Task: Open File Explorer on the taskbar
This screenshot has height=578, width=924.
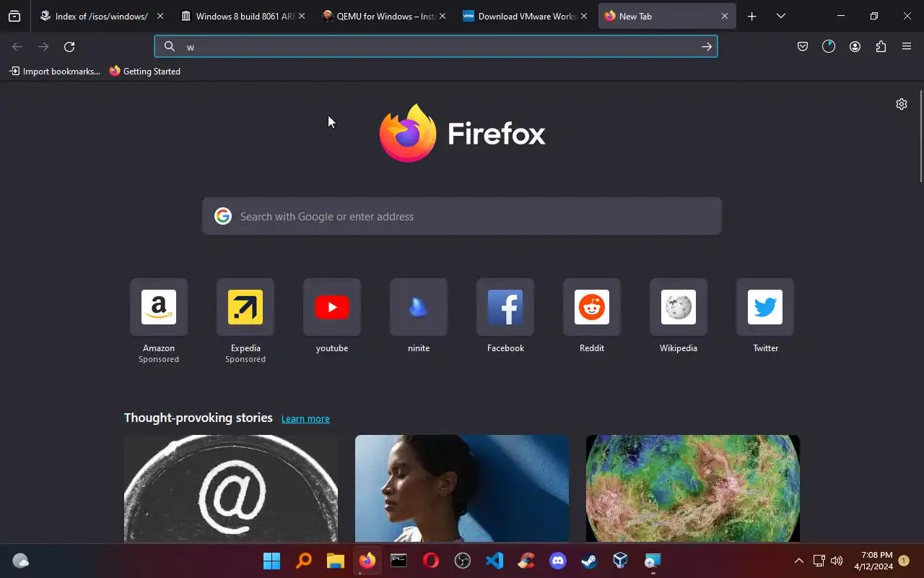Action: click(336, 561)
